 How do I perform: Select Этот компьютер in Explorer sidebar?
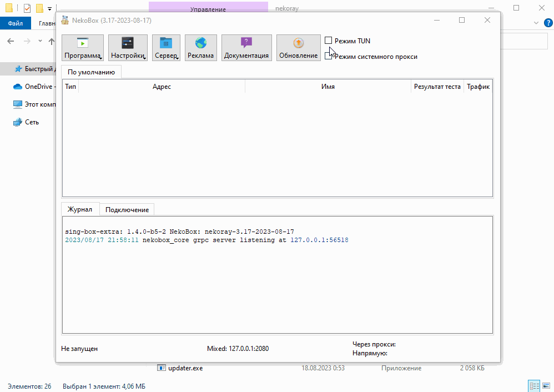tap(34, 104)
